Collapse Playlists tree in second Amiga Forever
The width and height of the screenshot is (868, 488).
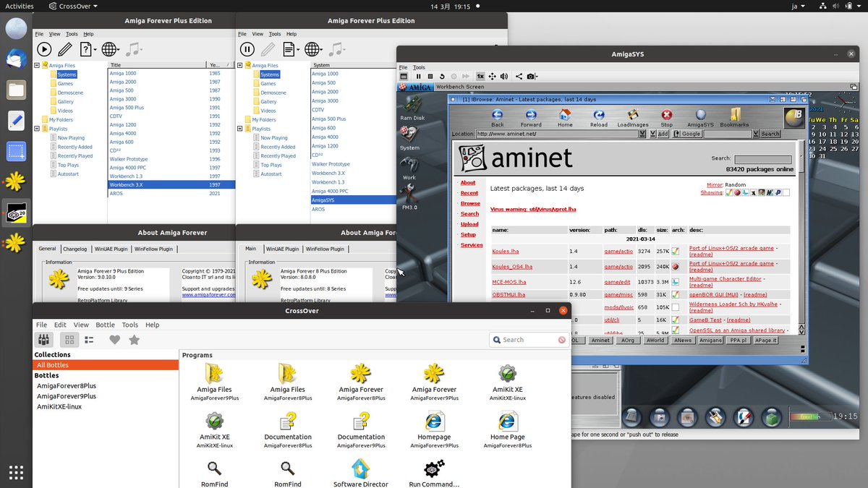tap(239, 129)
